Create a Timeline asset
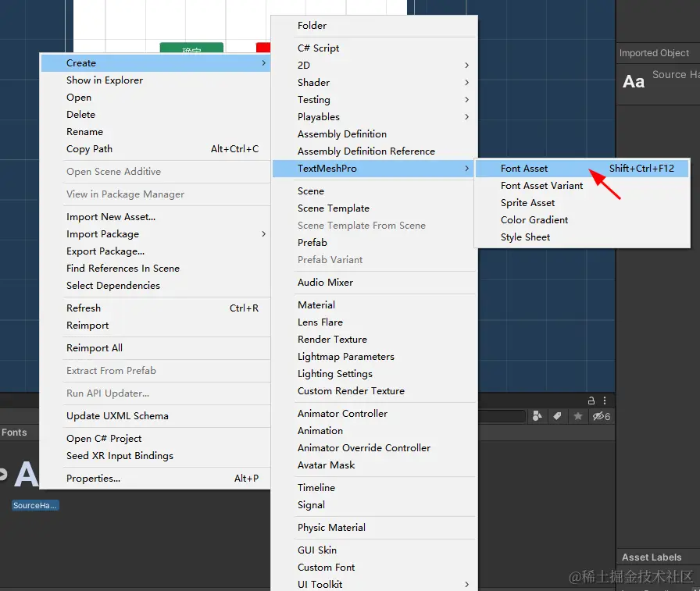 (374, 487)
